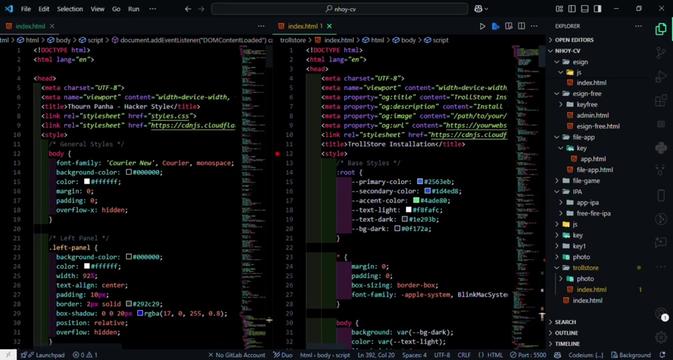The height and width of the screenshot is (360, 673).
Task: Toggle the primary side bar layout button
Action: point(572,9)
